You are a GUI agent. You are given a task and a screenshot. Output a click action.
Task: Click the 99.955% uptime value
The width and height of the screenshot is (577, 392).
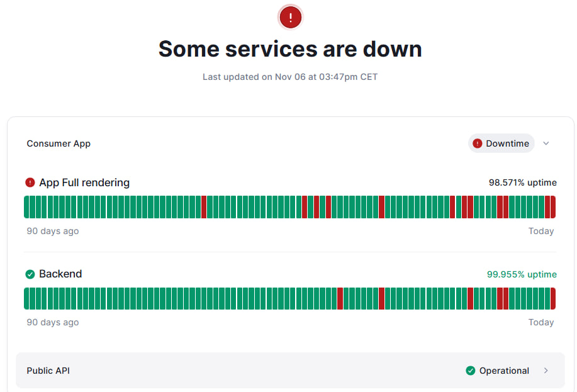point(522,274)
